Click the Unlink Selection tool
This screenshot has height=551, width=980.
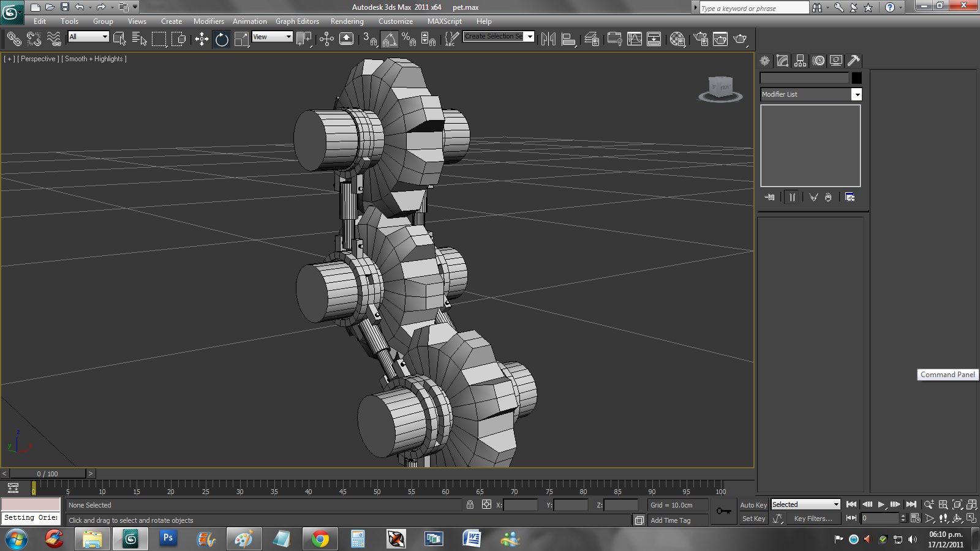coord(34,39)
